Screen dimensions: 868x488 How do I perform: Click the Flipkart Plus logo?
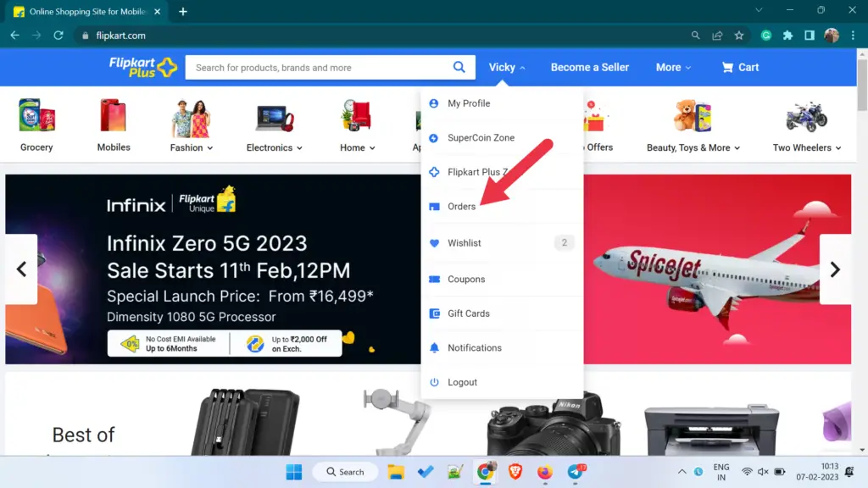point(142,67)
